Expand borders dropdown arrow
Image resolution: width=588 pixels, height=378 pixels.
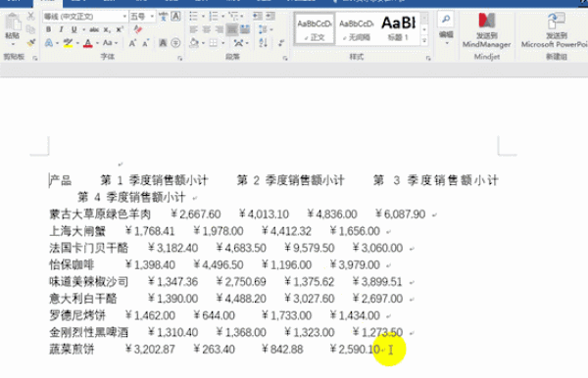coord(222,43)
